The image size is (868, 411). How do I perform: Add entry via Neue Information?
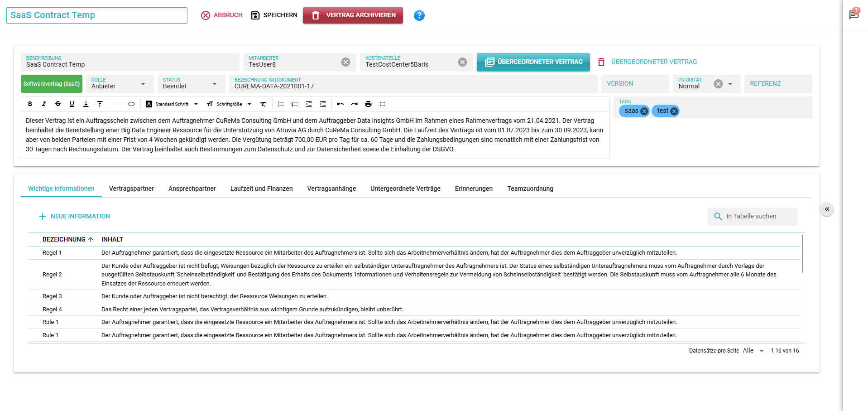[75, 217]
